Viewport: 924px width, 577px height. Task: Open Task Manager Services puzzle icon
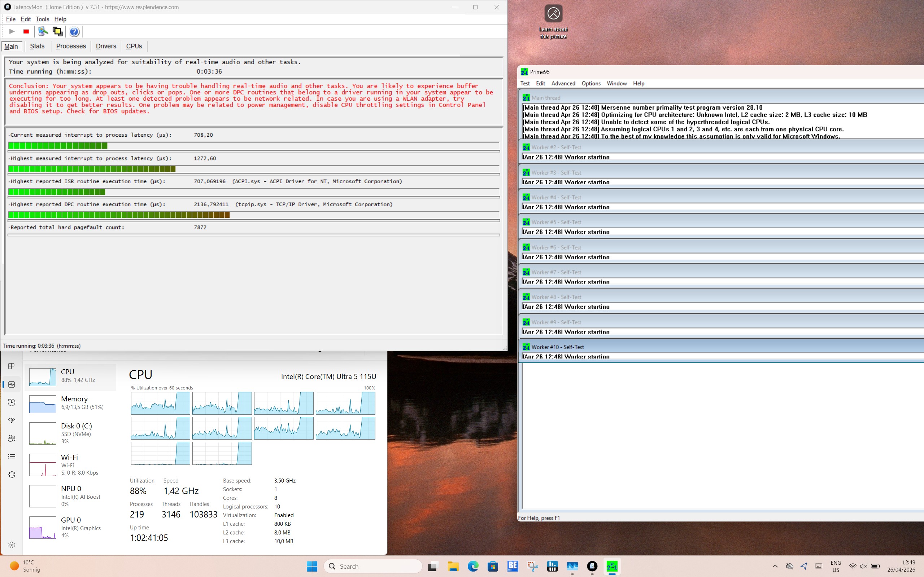point(12,474)
